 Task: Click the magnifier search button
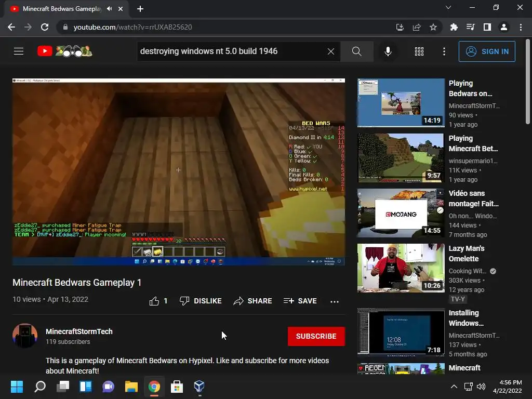tap(356, 51)
